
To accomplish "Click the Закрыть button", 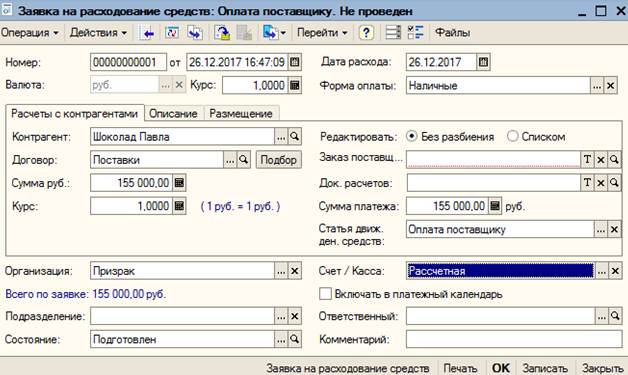I will click(x=602, y=368).
